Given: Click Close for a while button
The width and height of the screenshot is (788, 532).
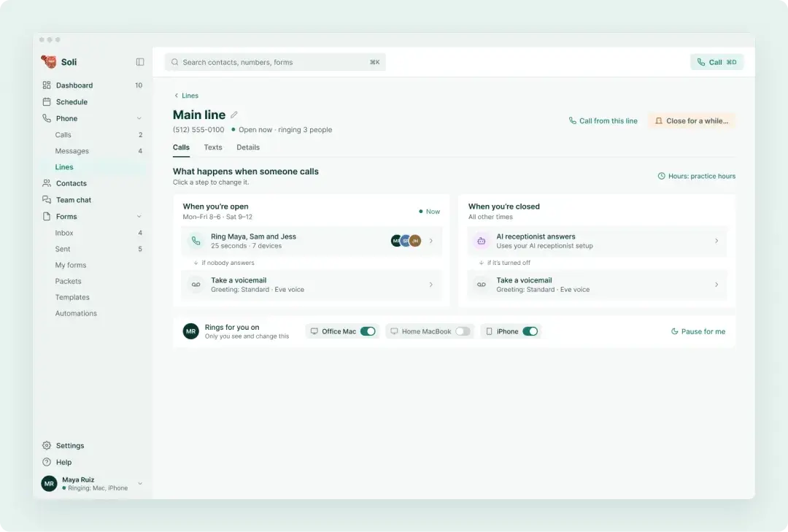Looking at the screenshot, I should [x=692, y=120].
